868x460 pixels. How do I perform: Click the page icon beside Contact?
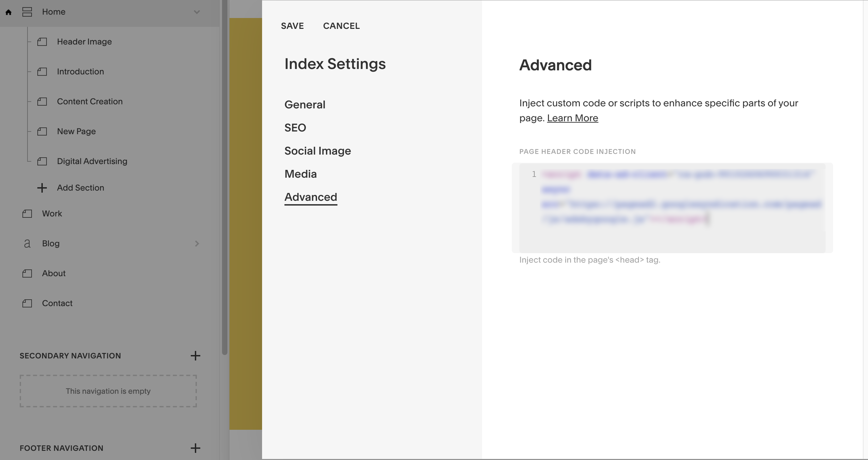click(27, 303)
